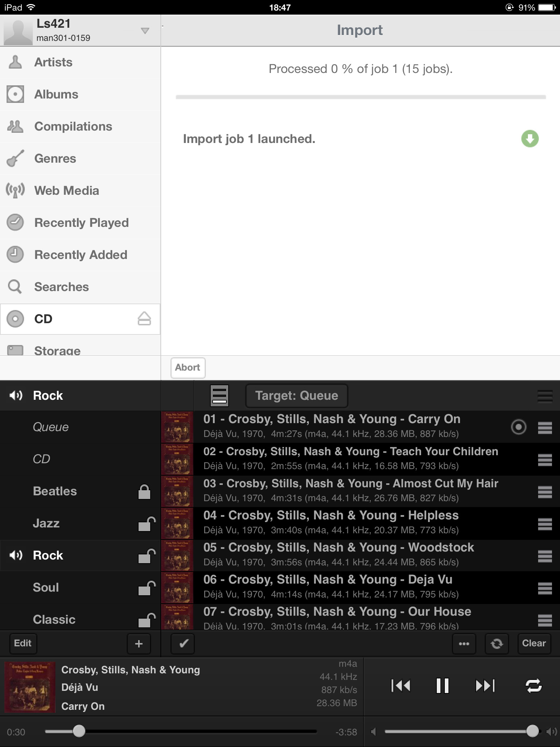Add a new playlist with plus button
The height and width of the screenshot is (747, 560).
pyautogui.click(x=139, y=644)
